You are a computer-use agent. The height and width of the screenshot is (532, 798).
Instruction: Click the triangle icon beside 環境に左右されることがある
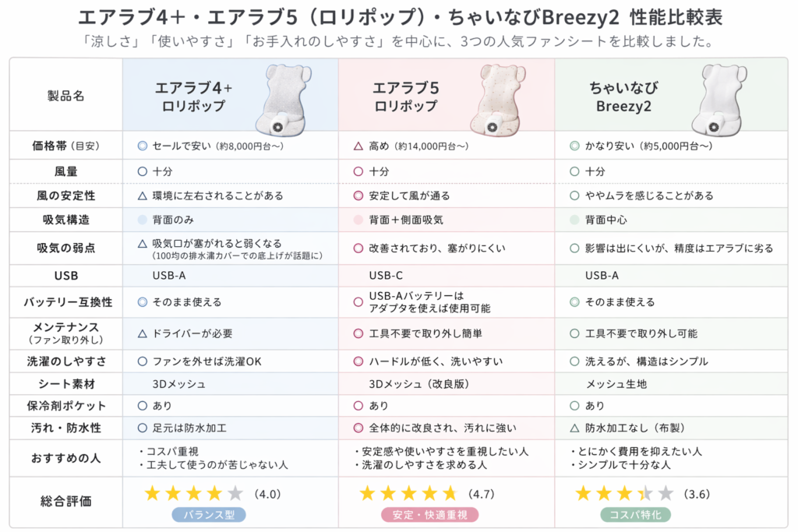[x=142, y=196]
